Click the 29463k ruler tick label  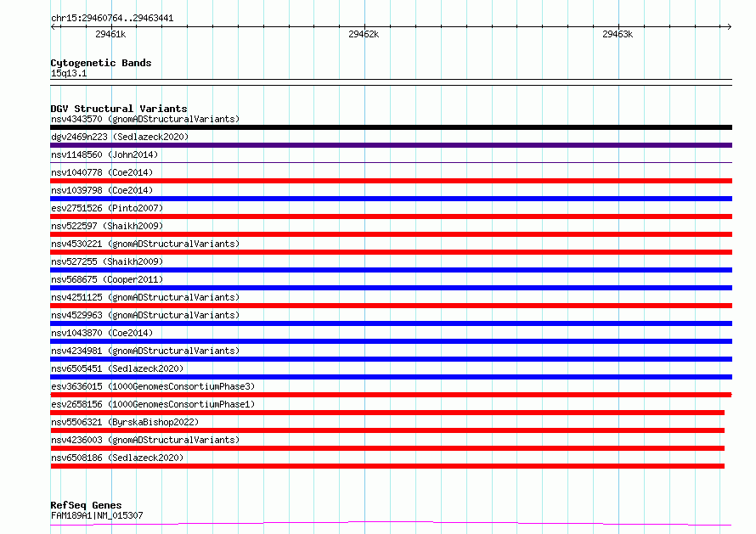click(x=618, y=34)
